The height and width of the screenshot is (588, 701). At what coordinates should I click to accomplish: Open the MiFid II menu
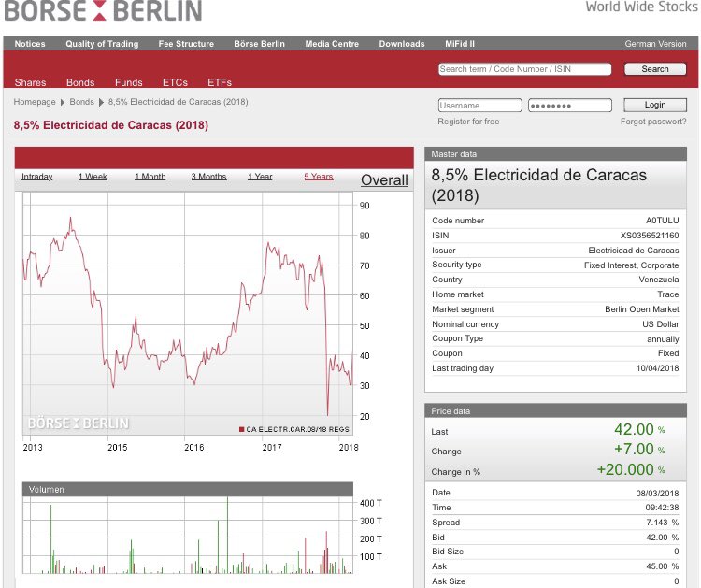pos(460,44)
